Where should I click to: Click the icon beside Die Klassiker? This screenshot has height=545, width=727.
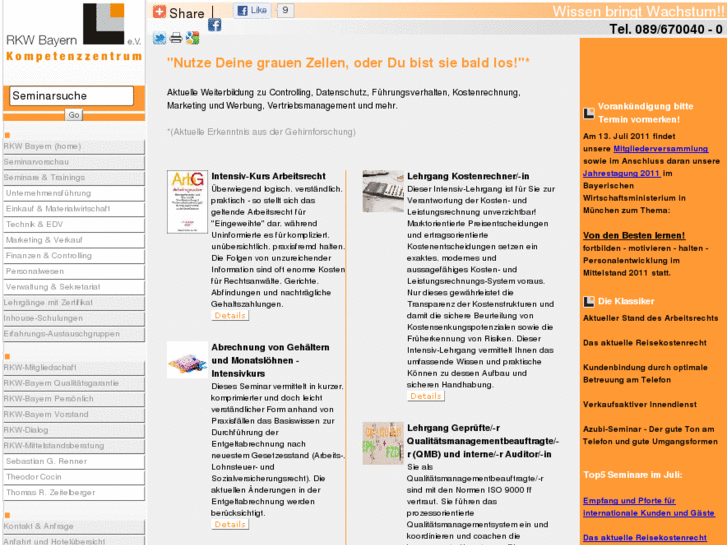click(588, 301)
